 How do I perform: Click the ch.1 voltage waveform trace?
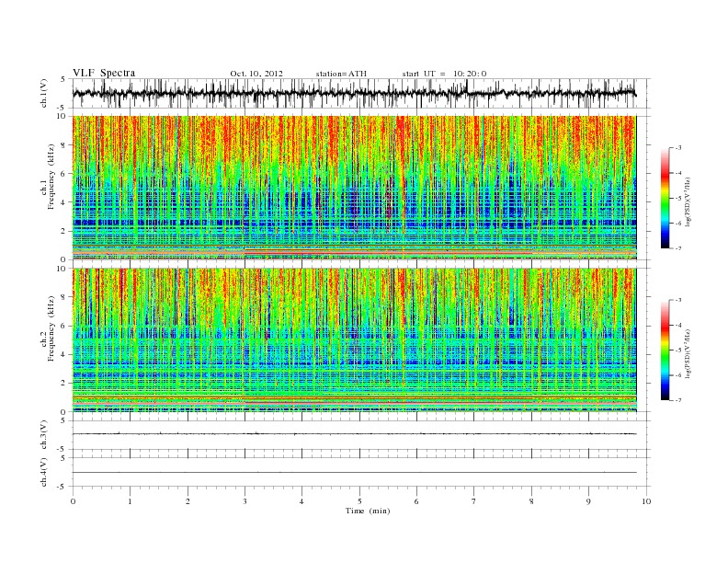click(354, 93)
